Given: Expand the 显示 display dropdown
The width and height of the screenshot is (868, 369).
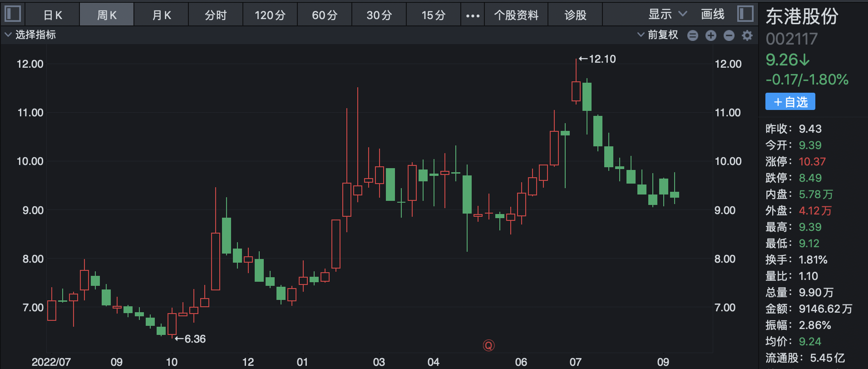Looking at the screenshot, I should coord(667,15).
